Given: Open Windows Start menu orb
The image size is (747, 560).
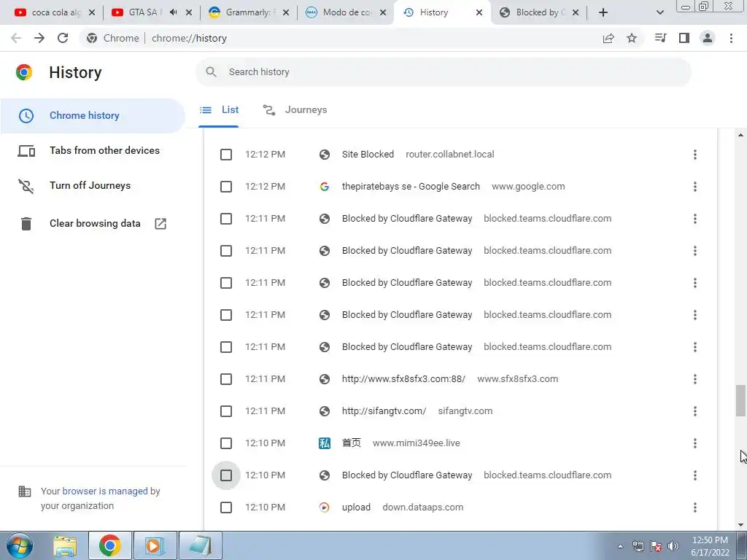Looking at the screenshot, I should [x=20, y=545].
